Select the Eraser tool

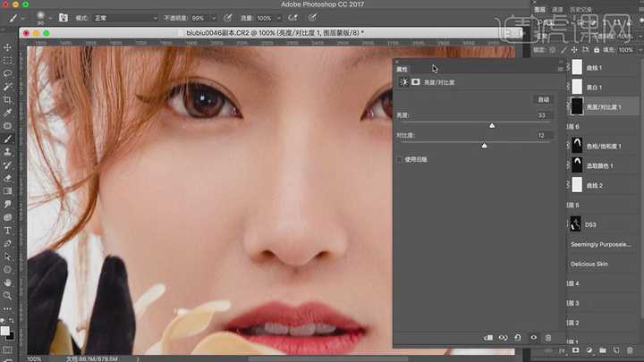(x=7, y=178)
